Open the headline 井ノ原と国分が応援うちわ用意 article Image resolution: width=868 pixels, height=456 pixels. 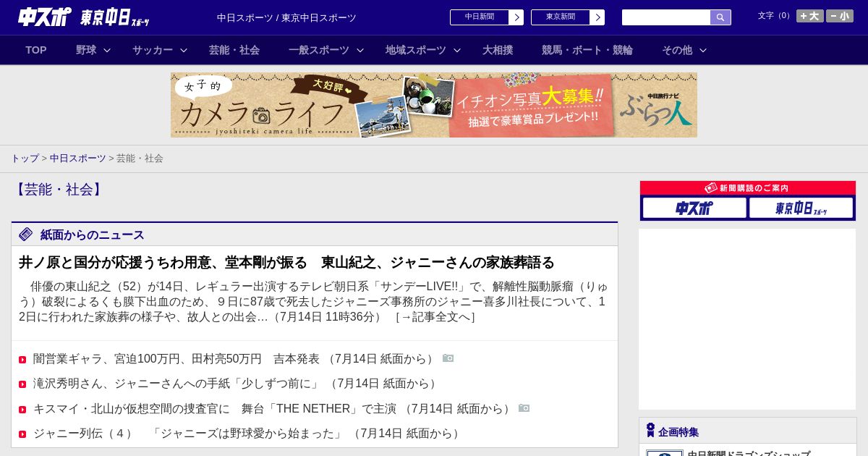coord(286,262)
